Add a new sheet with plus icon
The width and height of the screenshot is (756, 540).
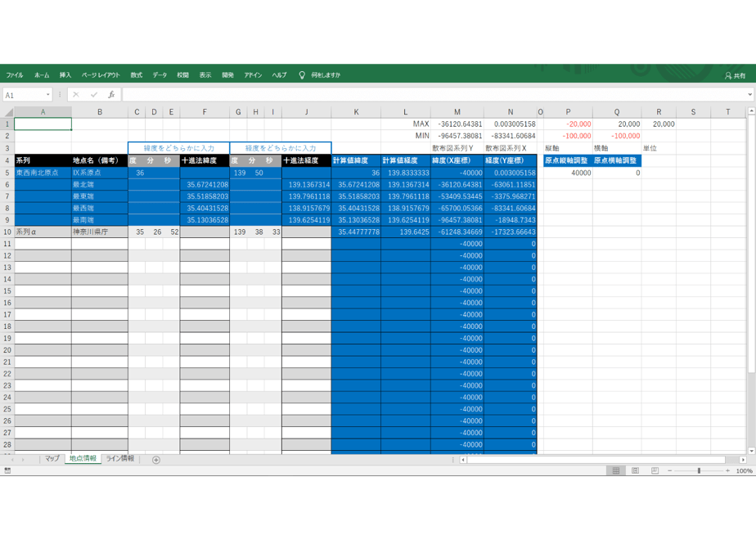(156, 460)
